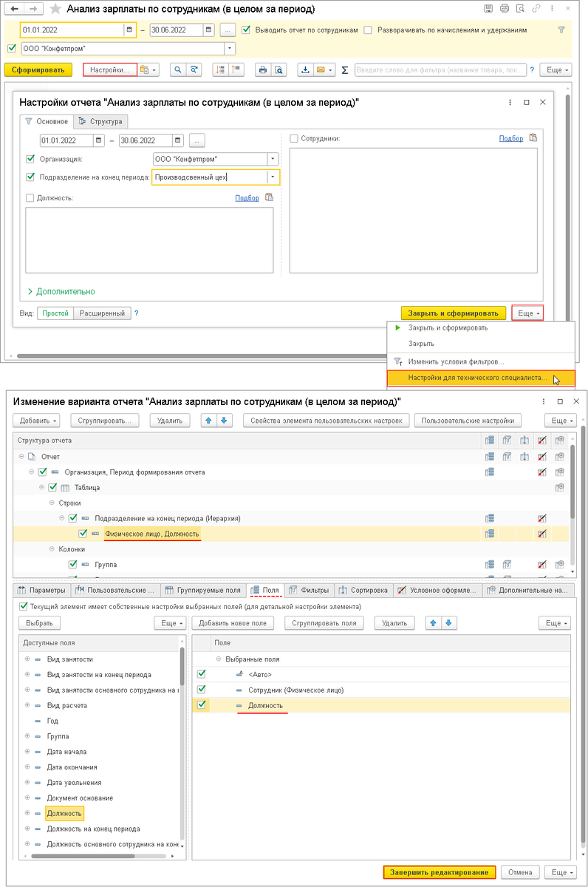Screen dimensions: 588x887
Task: Open the Производственный цех dropdown arrow
Action: 273,177
